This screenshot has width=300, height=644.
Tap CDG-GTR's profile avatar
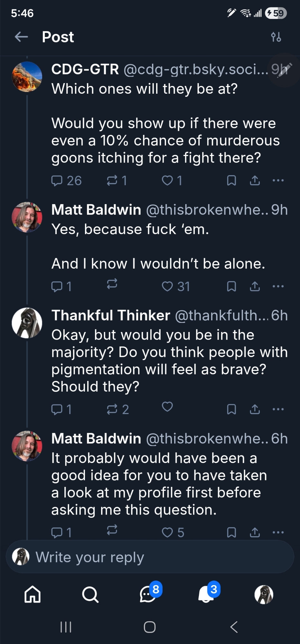click(x=27, y=77)
